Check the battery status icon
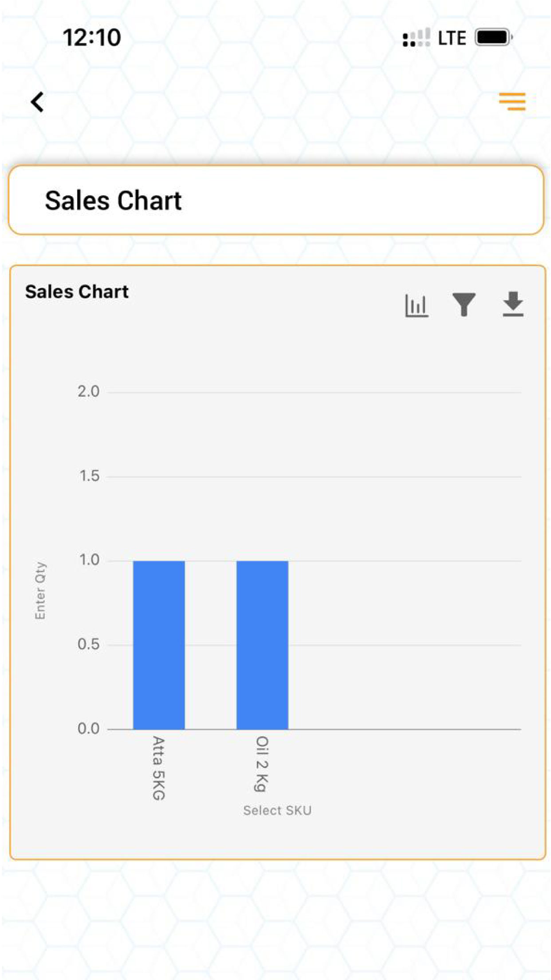The width and height of the screenshot is (551, 980). click(494, 38)
